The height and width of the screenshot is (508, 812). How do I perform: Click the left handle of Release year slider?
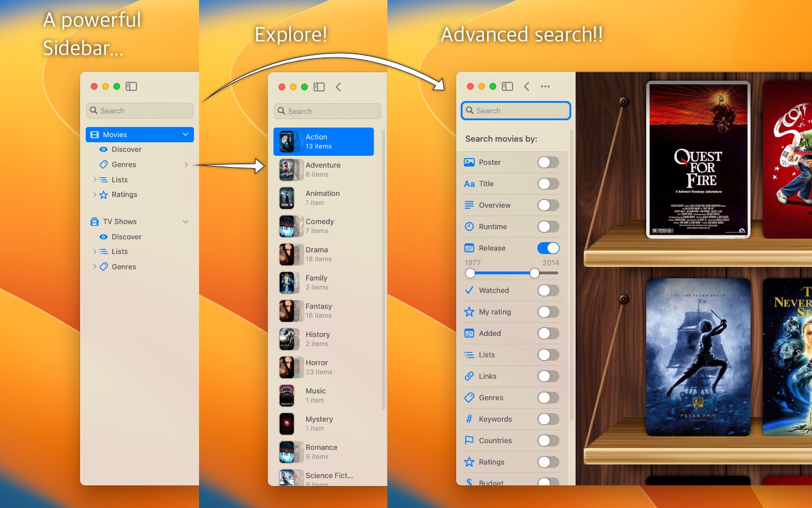tap(470, 273)
